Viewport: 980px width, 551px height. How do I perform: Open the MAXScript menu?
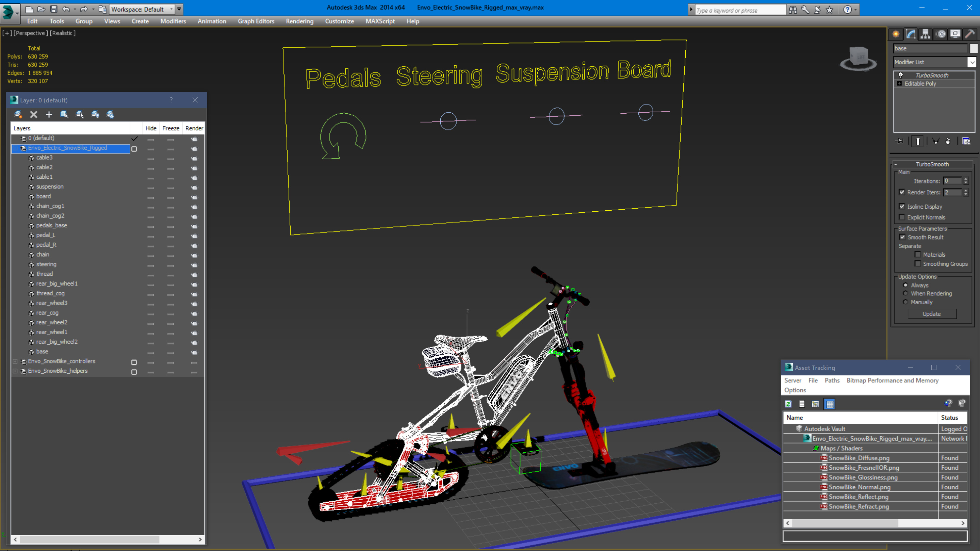pyautogui.click(x=380, y=21)
